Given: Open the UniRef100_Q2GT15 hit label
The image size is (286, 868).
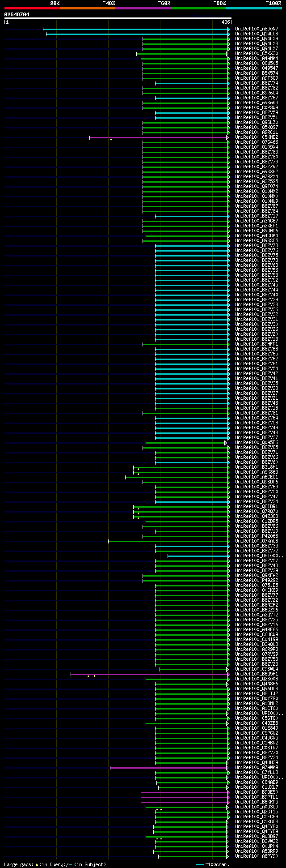Looking at the screenshot, I should [x=257, y=812].
